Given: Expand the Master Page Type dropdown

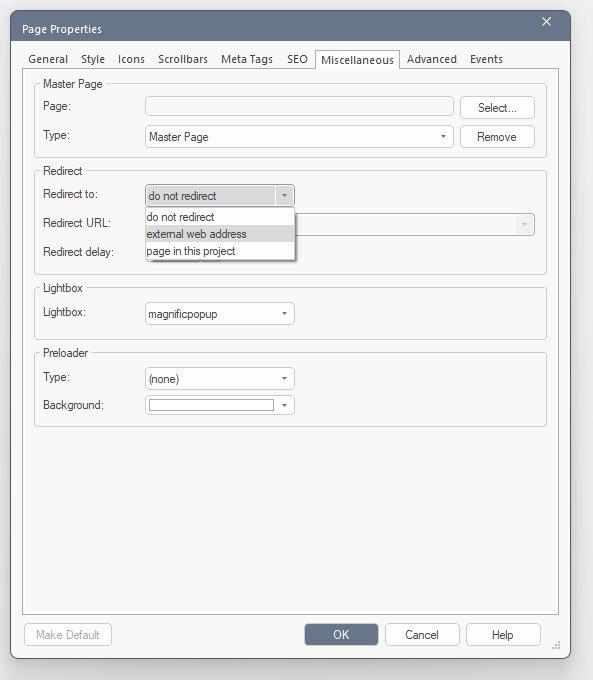Looking at the screenshot, I should [299, 137].
